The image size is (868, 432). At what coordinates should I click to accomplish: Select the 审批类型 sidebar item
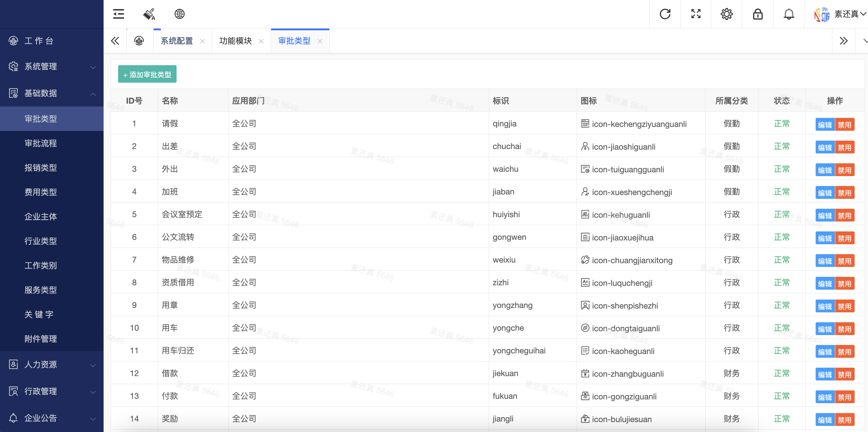(51, 119)
